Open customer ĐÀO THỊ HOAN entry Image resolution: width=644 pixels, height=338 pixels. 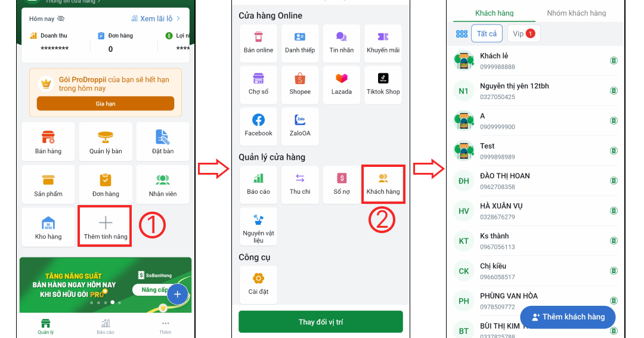(535, 181)
